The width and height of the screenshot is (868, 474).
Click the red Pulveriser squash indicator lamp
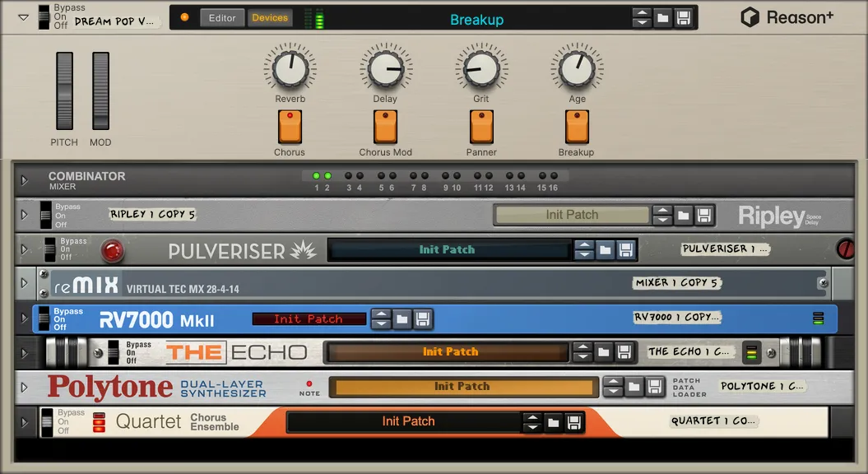point(112,251)
